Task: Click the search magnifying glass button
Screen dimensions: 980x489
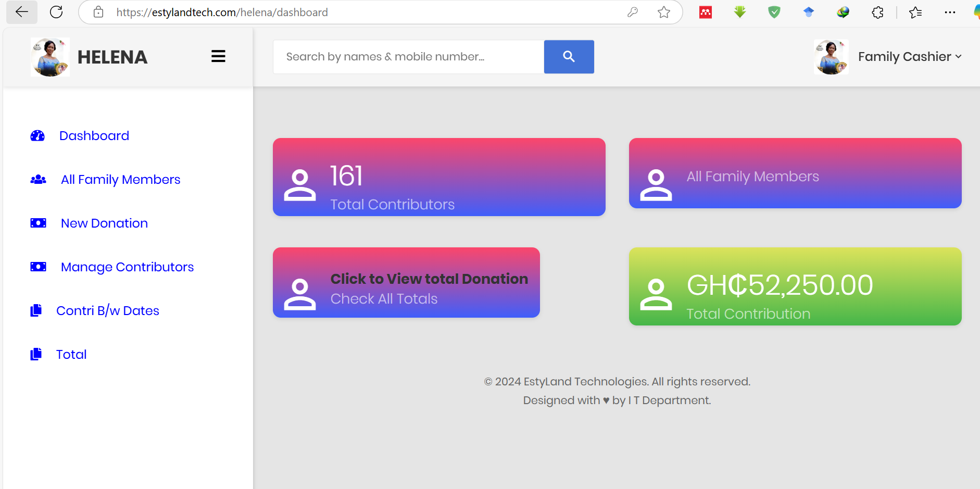Action: tap(569, 56)
